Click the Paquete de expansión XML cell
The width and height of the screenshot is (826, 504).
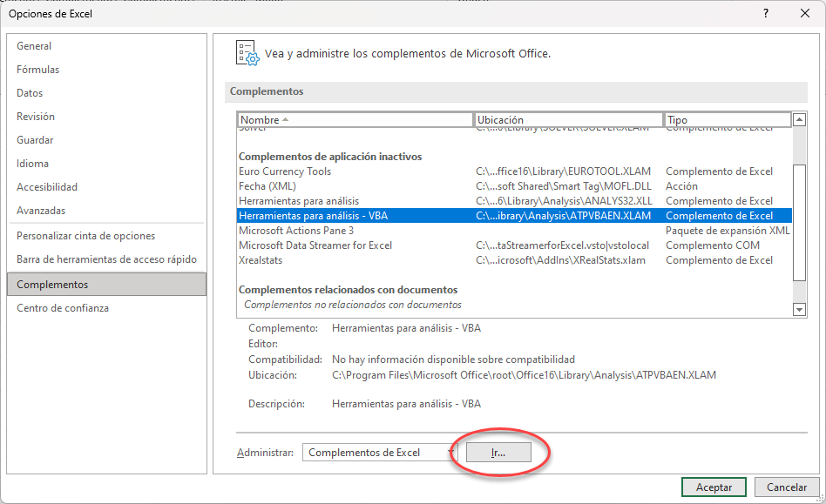(728, 231)
